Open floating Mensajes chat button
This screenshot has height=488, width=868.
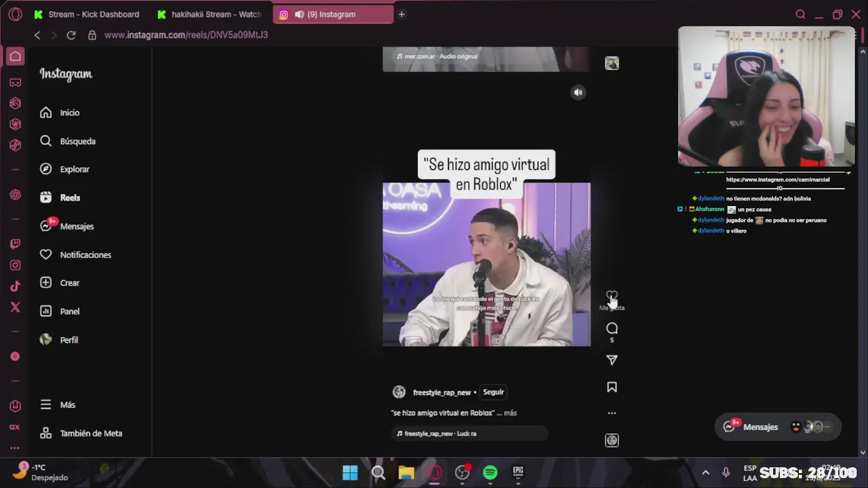click(x=778, y=427)
